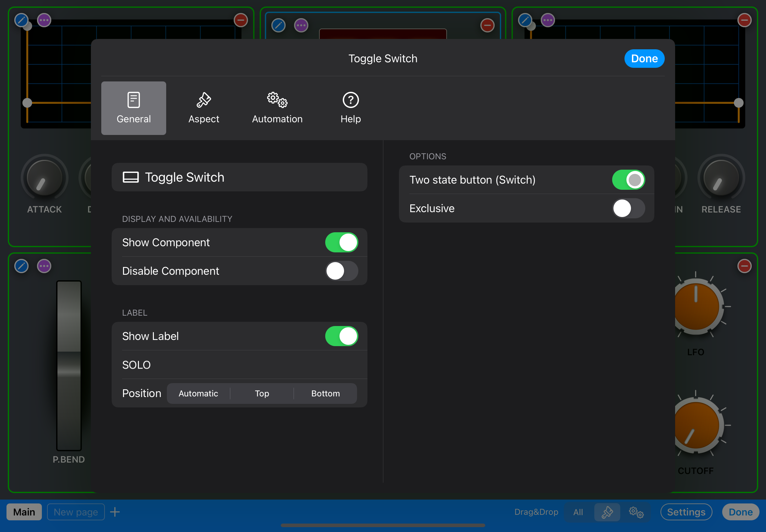This screenshot has height=532, width=766.
Task: Enable Disable Component switch
Action: [x=341, y=271]
